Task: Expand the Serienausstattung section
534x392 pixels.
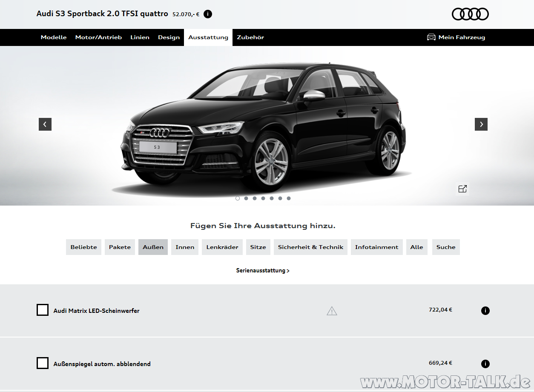Action: click(x=263, y=270)
